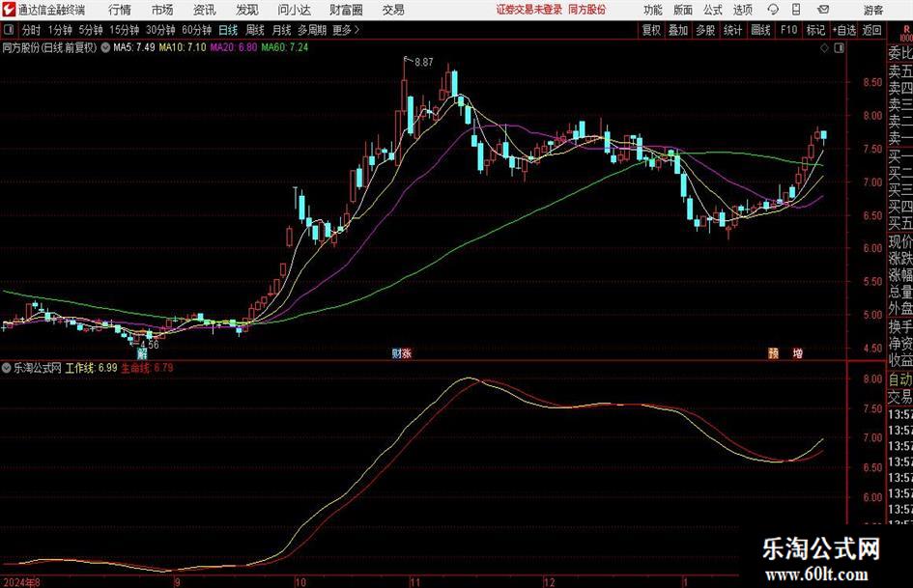
Task: Switch to the 1分钟 period tab
Action: (x=59, y=30)
